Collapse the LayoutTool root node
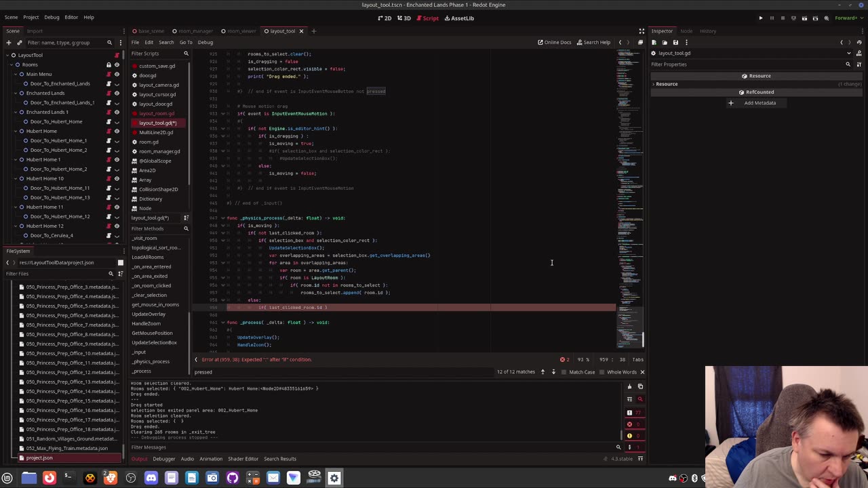 (x=7, y=55)
